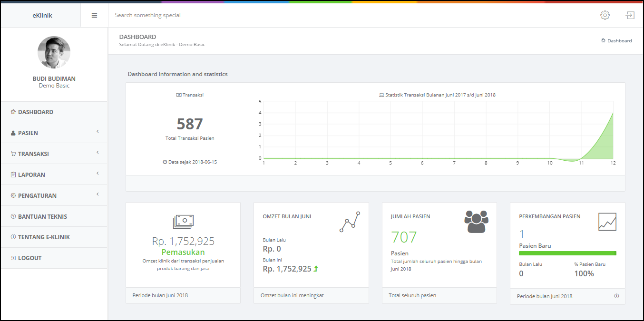Viewport: 644px width, 321px height.
Task: Click Data sejak 2018-06-15 text
Action: click(193, 162)
